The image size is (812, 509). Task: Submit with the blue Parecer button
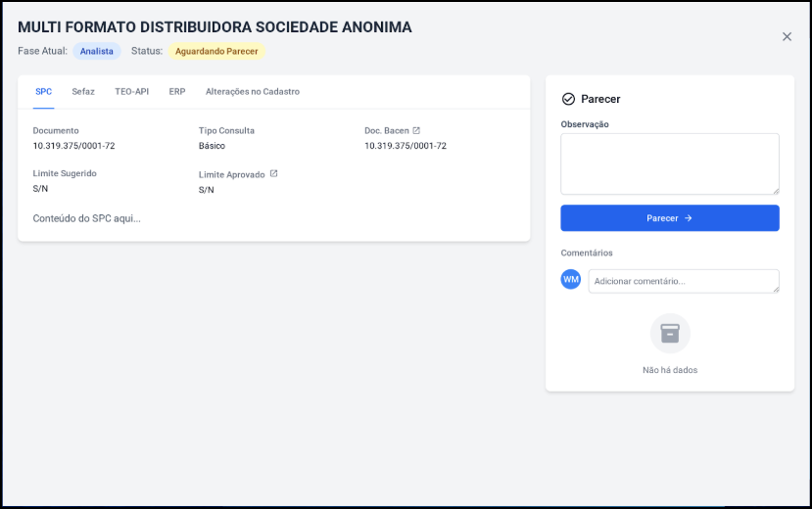click(670, 217)
